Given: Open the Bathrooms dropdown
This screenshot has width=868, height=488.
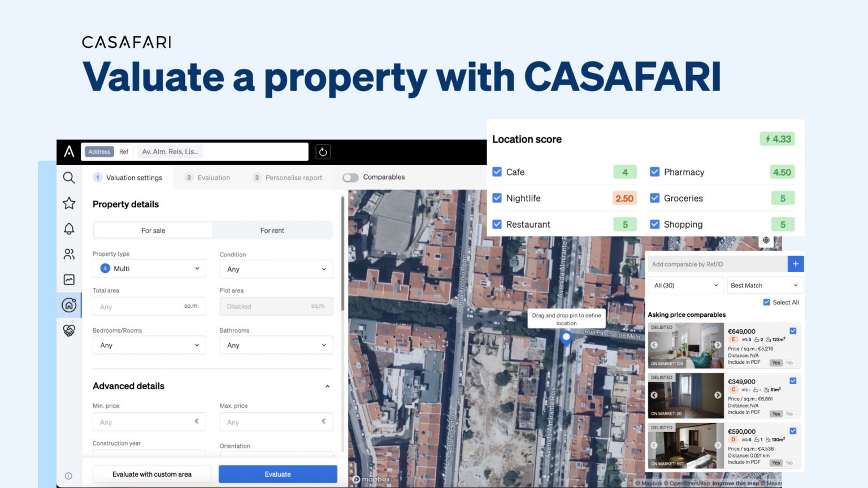Looking at the screenshot, I should [276, 345].
